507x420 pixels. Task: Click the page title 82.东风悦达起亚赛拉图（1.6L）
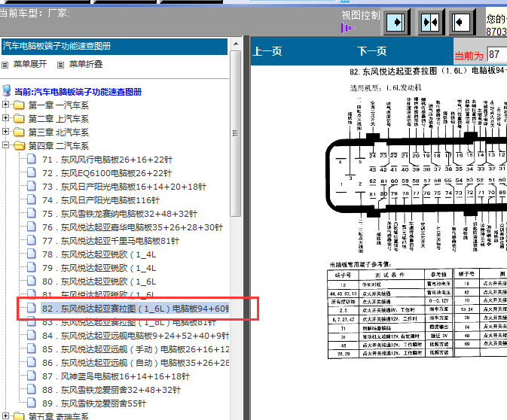428,71
